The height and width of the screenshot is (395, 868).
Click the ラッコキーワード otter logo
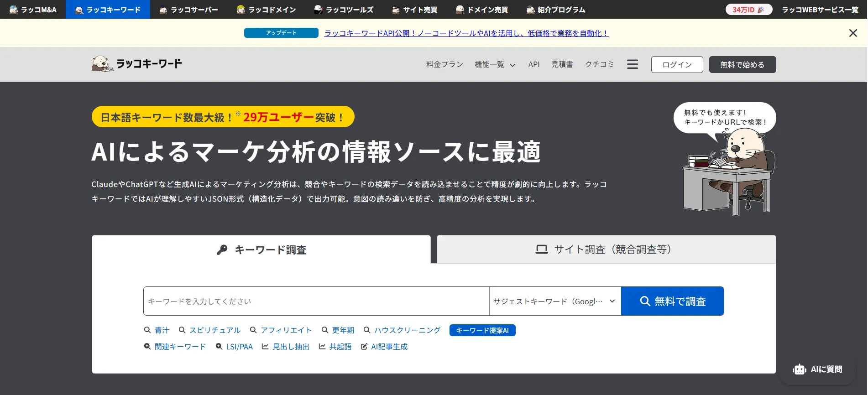tap(136, 63)
